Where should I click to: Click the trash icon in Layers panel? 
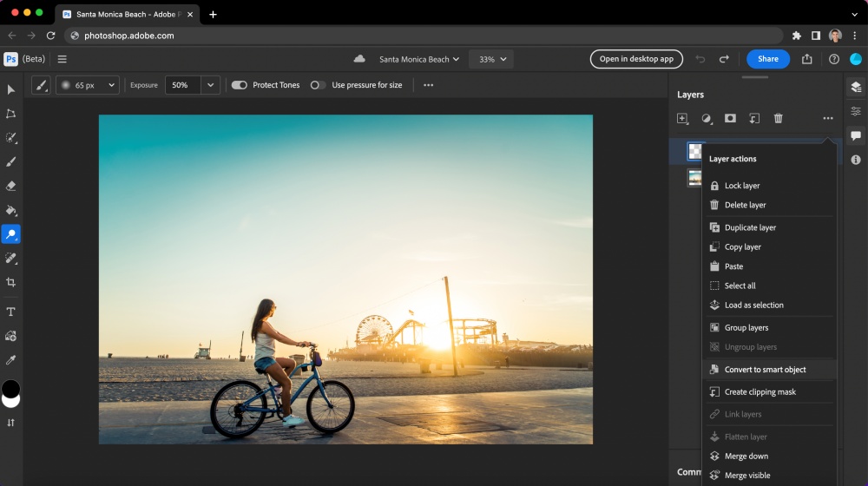click(779, 118)
